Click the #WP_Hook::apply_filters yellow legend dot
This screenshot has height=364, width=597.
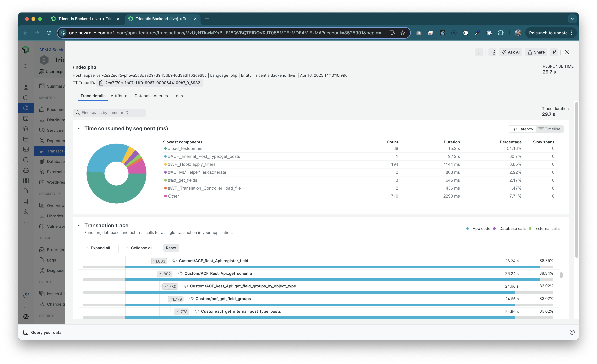(x=165, y=164)
